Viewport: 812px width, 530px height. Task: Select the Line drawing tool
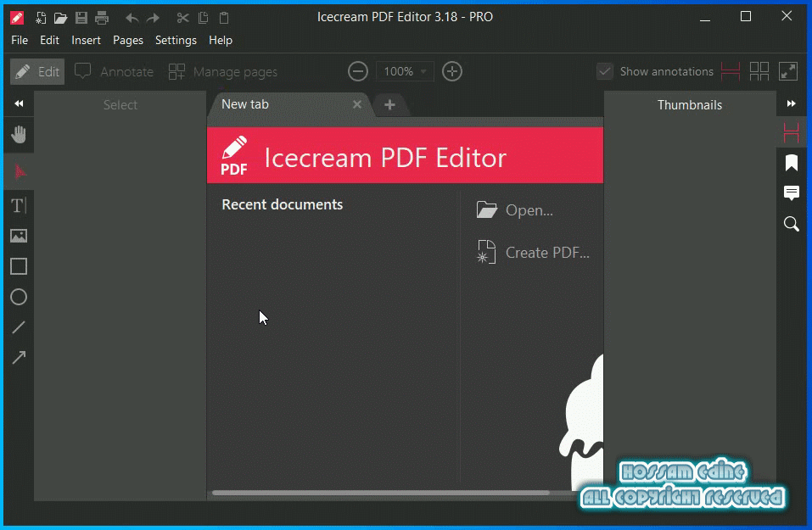[19, 327]
